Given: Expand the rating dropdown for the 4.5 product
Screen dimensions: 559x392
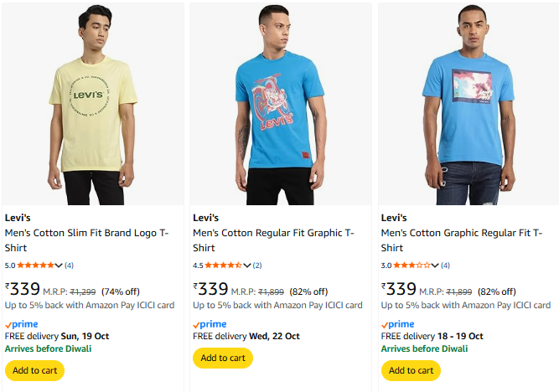Looking at the screenshot, I should point(246,266).
